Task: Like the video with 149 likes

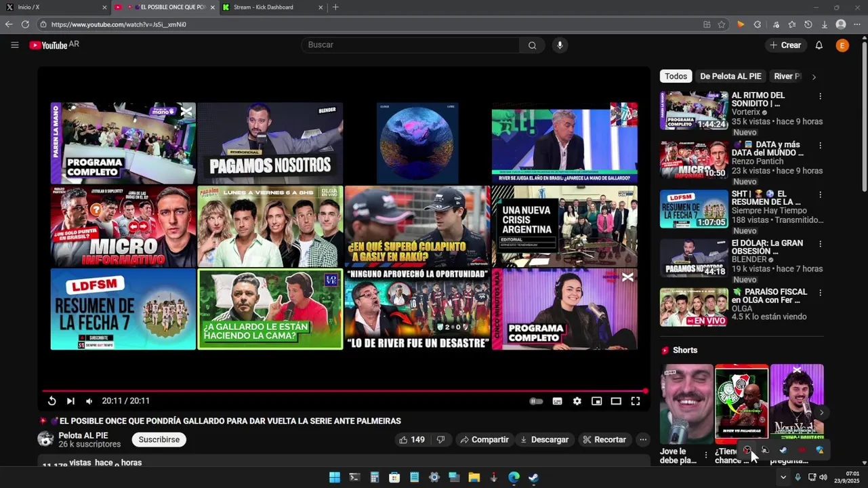Action: pos(412,439)
